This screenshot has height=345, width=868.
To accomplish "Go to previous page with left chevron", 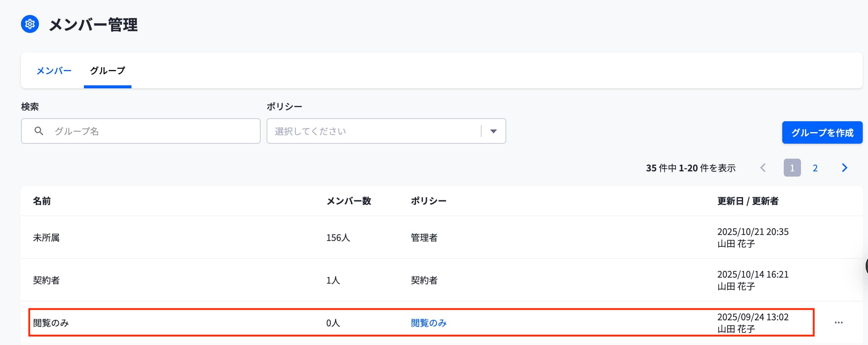I will (763, 168).
